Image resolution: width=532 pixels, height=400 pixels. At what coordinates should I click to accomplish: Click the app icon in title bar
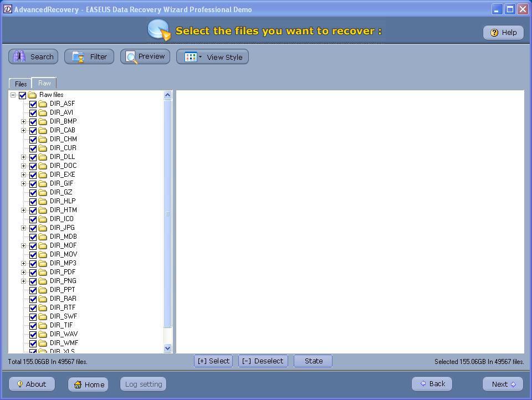(7, 9)
